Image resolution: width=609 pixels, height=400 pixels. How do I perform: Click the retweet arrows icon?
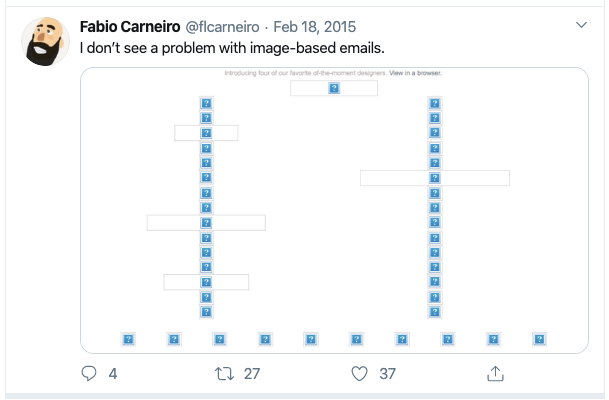coord(224,374)
